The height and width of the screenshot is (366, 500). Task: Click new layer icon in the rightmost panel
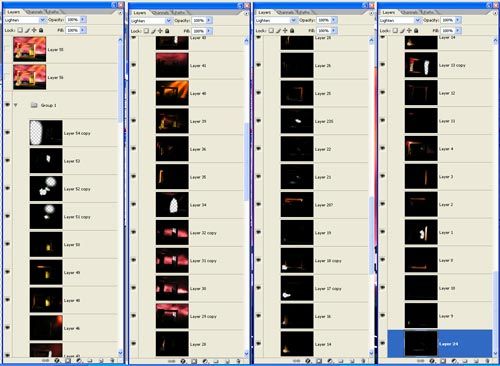point(476,361)
